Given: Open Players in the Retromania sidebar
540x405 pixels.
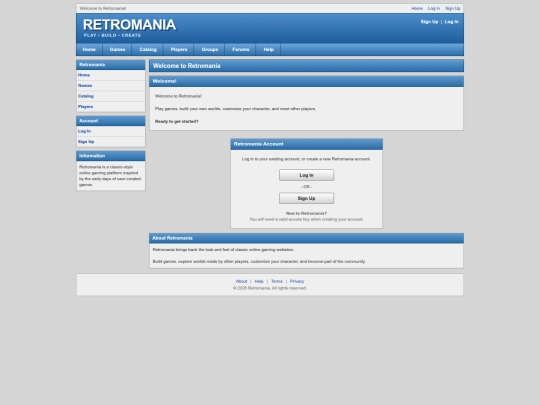Looking at the screenshot, I should click(111, 107).
